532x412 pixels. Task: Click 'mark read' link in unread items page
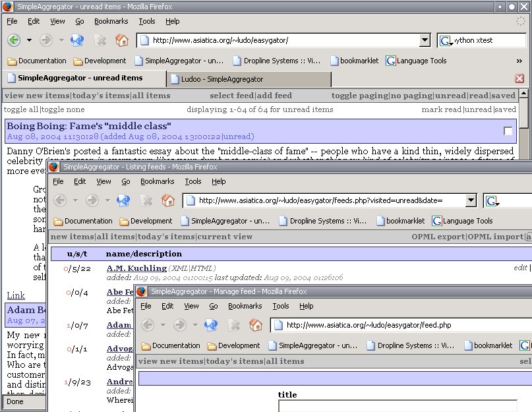[441, 109]
